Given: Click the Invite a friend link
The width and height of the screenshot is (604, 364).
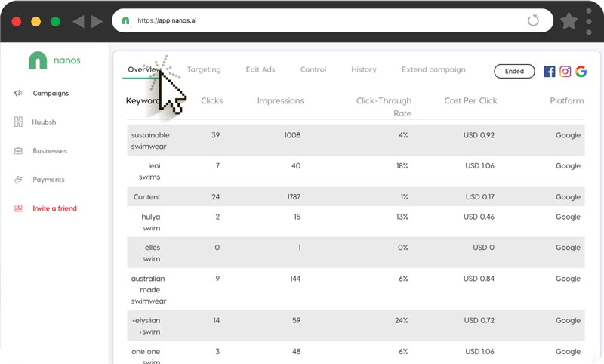Looking at the screenshot, I should tap(54, 208).
